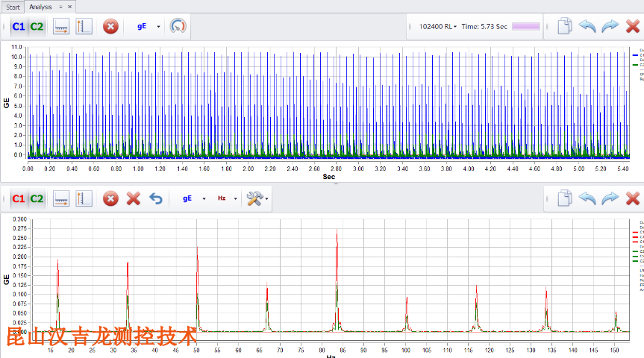Toggle channel C2 in the waveform toolbar
The height and width of the screenshot is (358, 644).
point(37,27)
